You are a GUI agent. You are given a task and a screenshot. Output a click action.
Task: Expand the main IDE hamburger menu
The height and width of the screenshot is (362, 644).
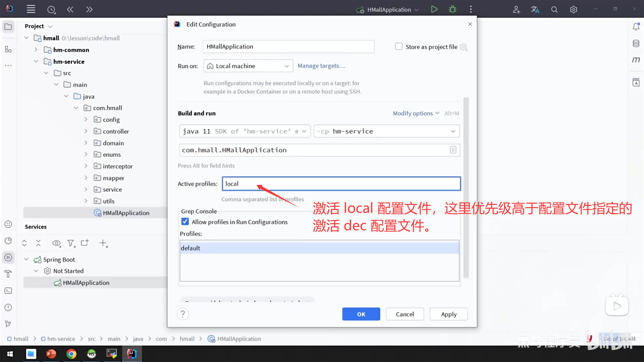[31, 9]
